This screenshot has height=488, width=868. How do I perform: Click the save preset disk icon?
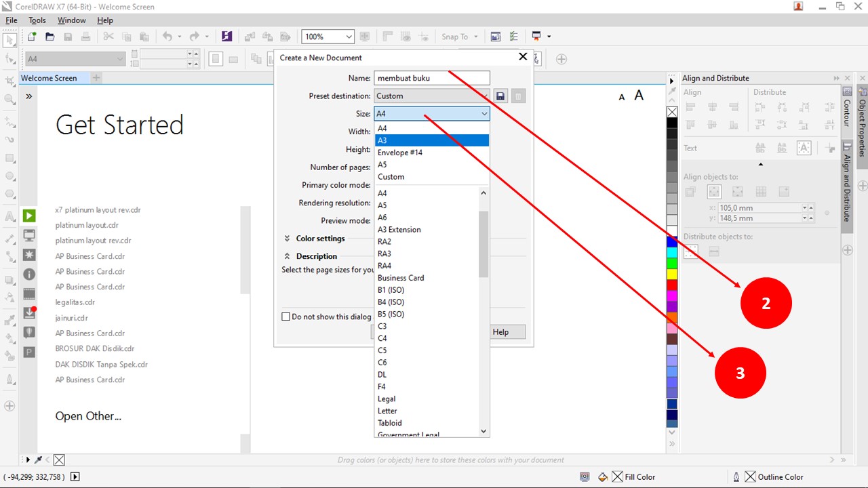[500, 96]
